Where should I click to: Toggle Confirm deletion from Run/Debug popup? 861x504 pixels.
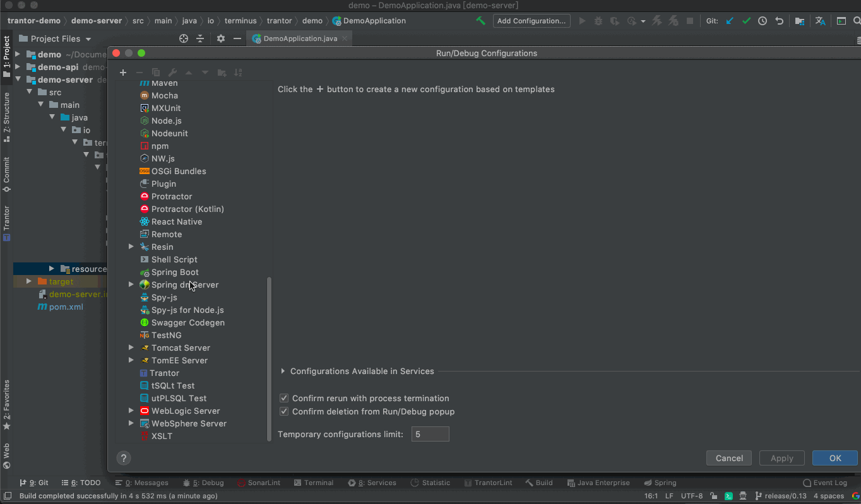tap(284, 411)
